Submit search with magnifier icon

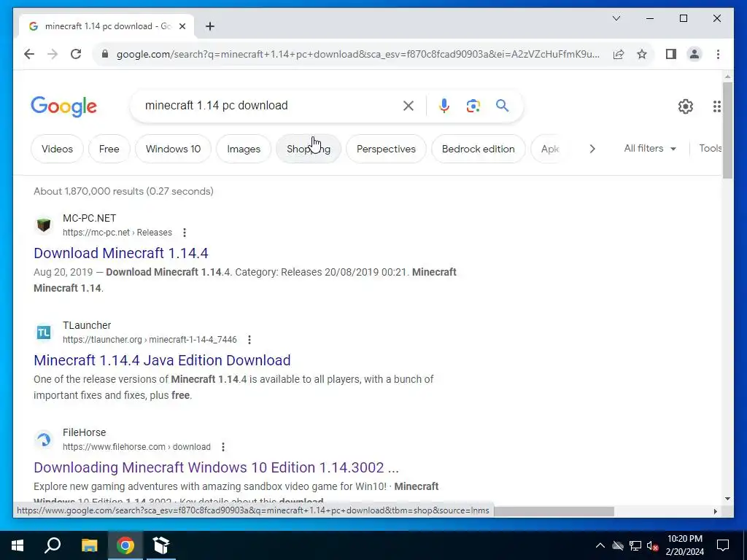(x=502, y=106)
